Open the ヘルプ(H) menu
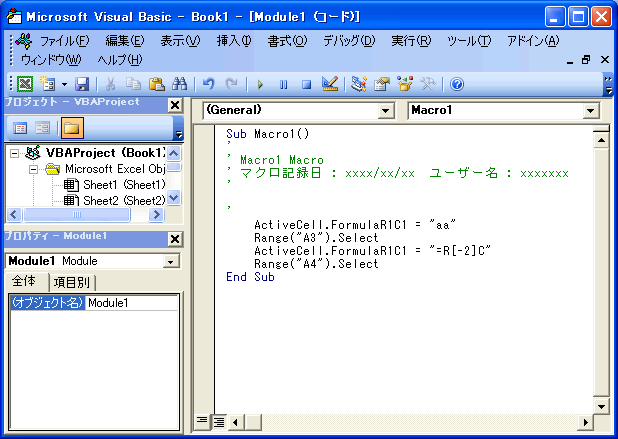The width and height of the screenshot is (618, 439). pyautogui.click(x=120, y=60)
